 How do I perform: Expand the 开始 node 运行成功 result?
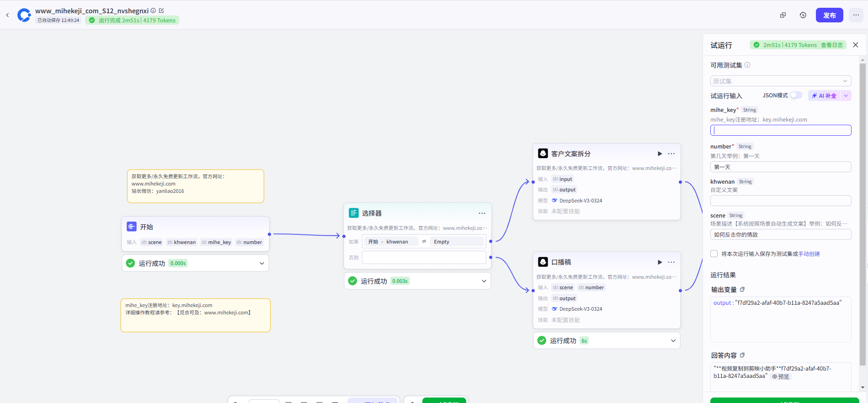(x=262, y=263)
